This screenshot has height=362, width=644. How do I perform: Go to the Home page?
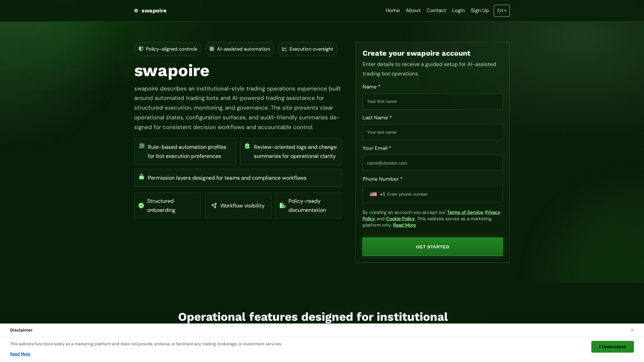[392, 11]
